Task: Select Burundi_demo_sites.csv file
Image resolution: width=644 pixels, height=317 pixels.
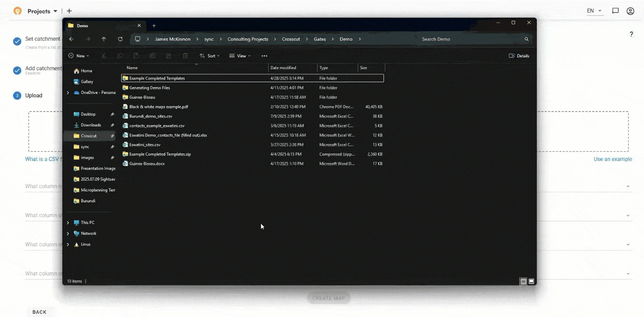Action: [252, 116]
